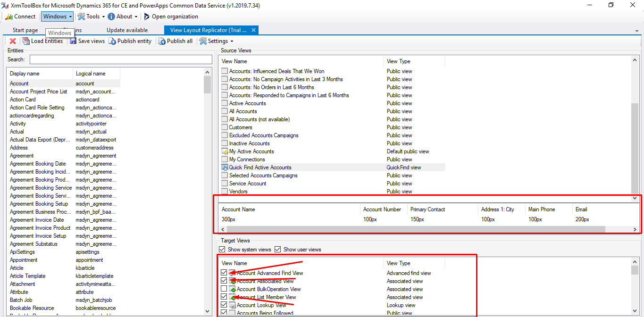Screen dimensions: 644x317
Task: Click the entity list vertical scrollbar thumb
Action: pyautogui.click(x=208, y=85)
